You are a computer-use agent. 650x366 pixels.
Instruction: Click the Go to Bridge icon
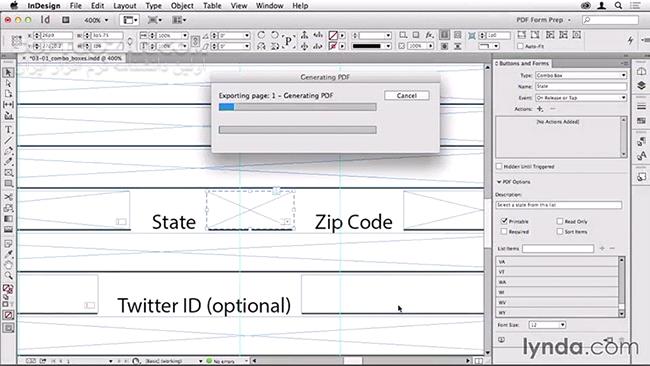coord(66,20)
